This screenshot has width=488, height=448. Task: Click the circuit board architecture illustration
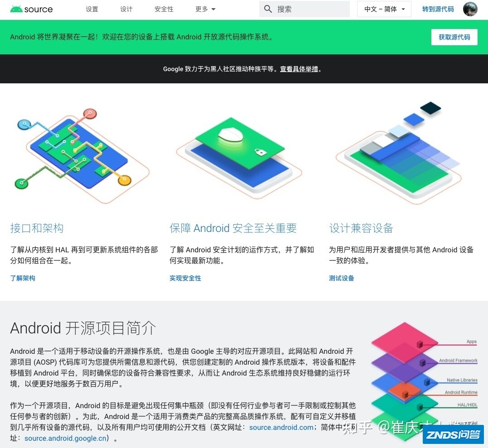[x=82, y=155]
